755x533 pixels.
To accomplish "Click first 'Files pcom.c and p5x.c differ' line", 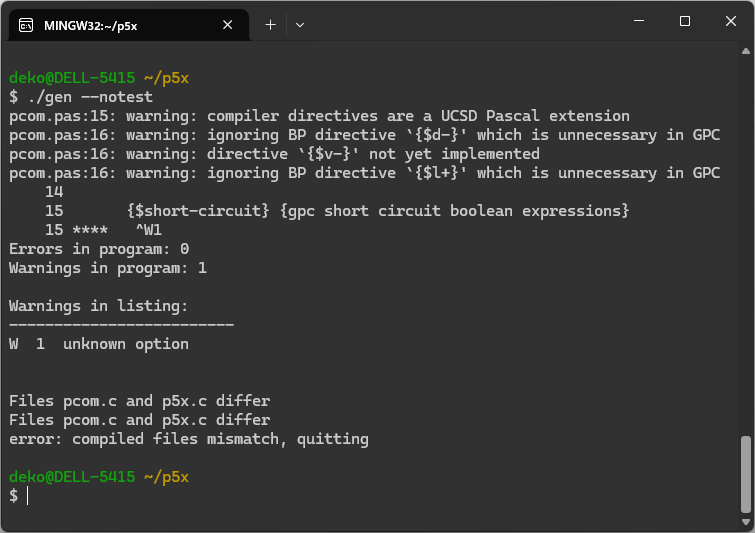I will click(x=140, y=401).
